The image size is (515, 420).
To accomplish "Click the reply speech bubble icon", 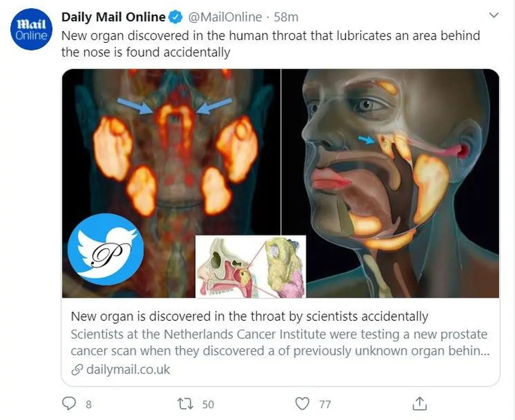I will point(70,403).
